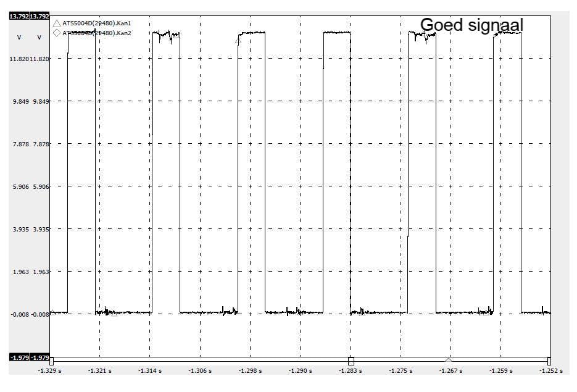The image size is (577, 392).
Task: Click the right handle of the time scrollbar
Action: click(x=549, y=361)
